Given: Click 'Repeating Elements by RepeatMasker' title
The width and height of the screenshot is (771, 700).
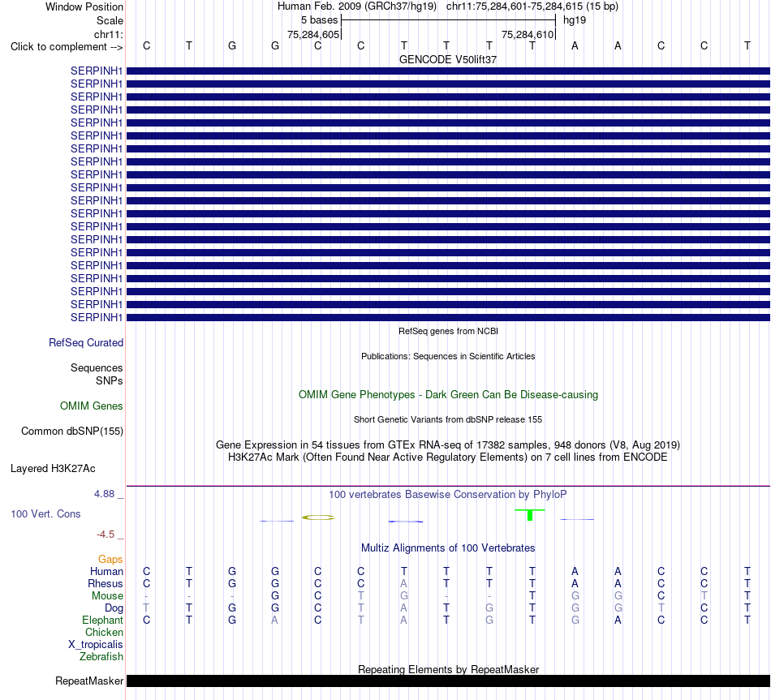Looking at the screenshot, I should click(448, 669).
